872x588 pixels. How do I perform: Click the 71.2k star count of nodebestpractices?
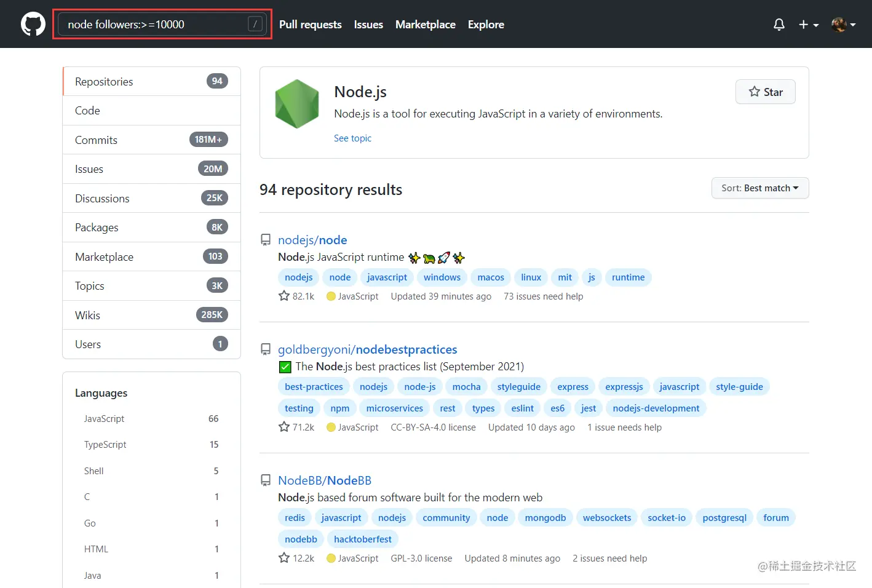click(296, 427)
